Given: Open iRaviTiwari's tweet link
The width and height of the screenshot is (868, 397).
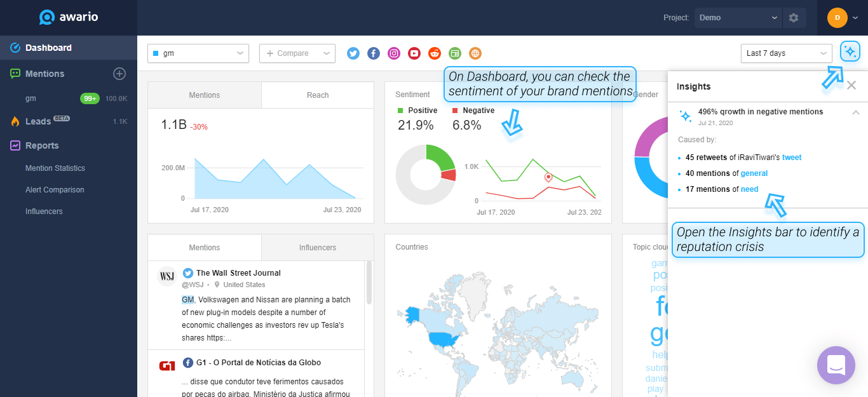Looking at the screenshot, I should point(792,158).
